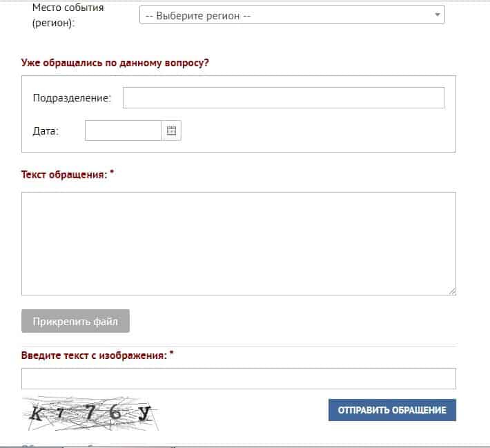Click into the Дата input field
490x448 pixels.
(123, 130)
